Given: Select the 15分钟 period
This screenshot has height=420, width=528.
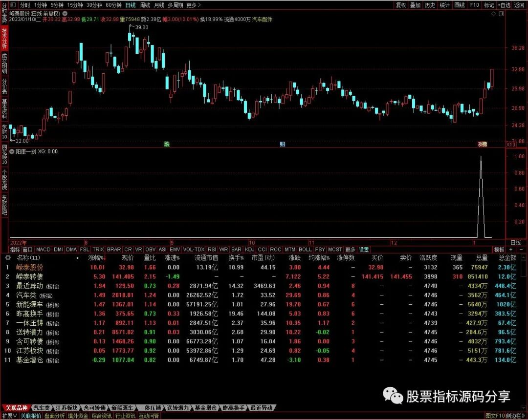Looking at the screenshot, I should (x=75, y=5).
